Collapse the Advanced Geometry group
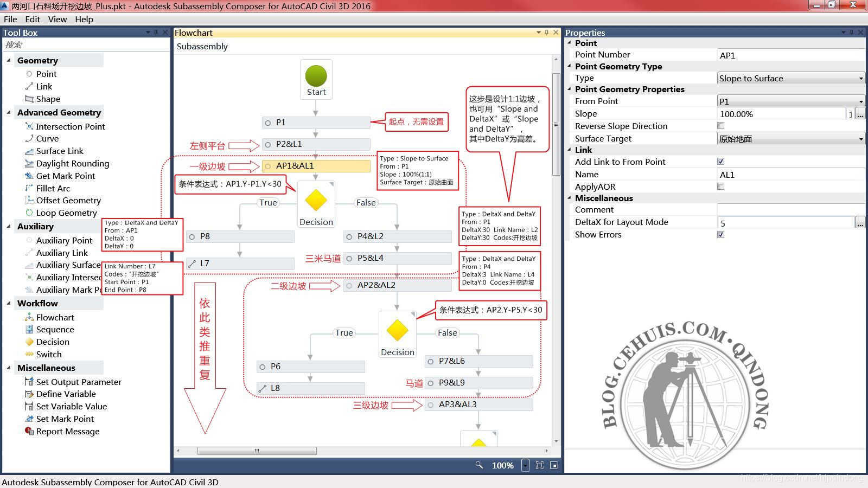The width and height of the screenshot is (868, 488). 8,112
